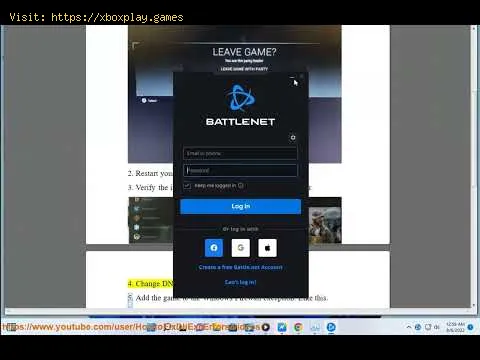Click the Email or phone field
The width and height of the screenshot is (480, 360).
tap(240, 153)
